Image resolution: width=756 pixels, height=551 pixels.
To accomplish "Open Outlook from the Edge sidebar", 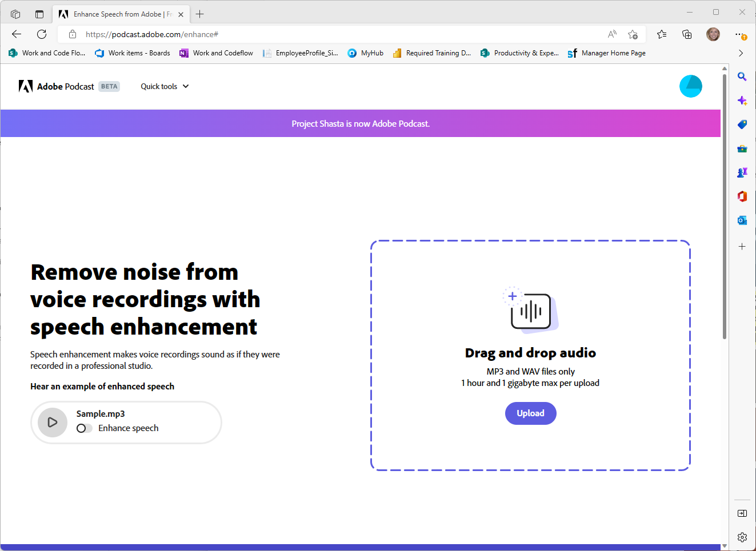I will [742, 220].
